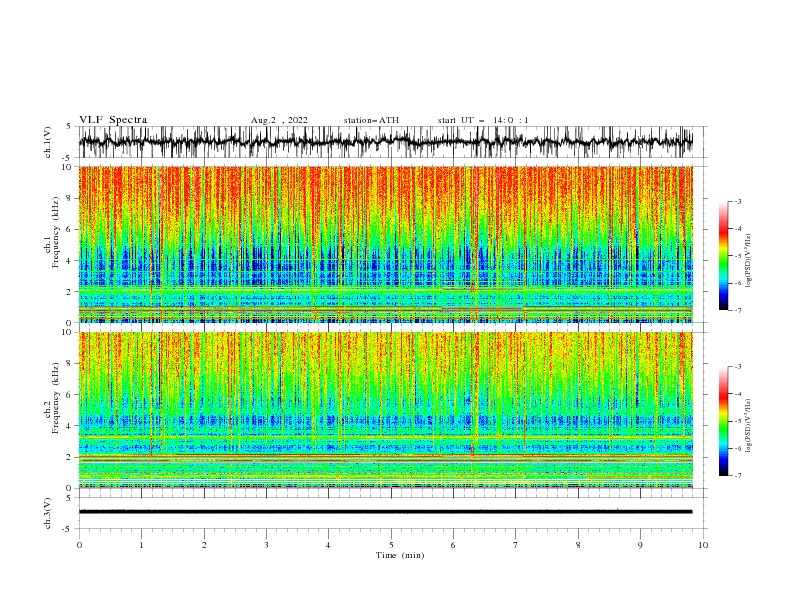Click the color bar beside ch.2 spectrogram
The width and height of the screenshot is (792, 612).
723,421
